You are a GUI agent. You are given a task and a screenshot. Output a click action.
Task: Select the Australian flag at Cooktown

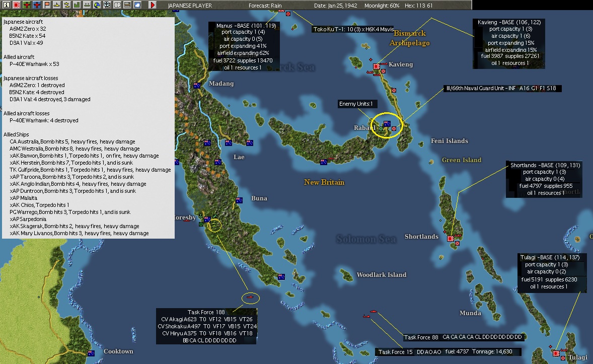[x=91, y=353]
